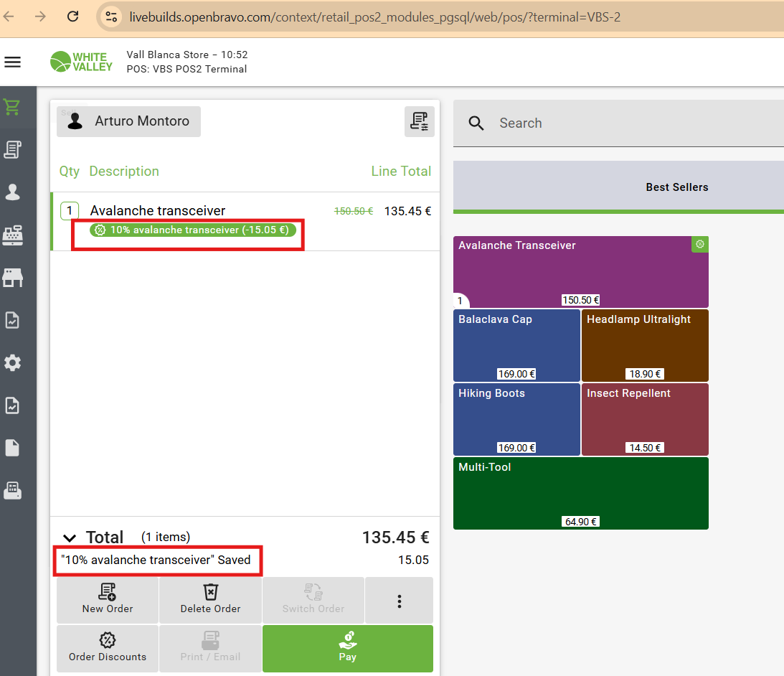The image size is (784, 676).
Task: Click the 10% avalanche transceiver discount badge
Action: tap(190, 230)
